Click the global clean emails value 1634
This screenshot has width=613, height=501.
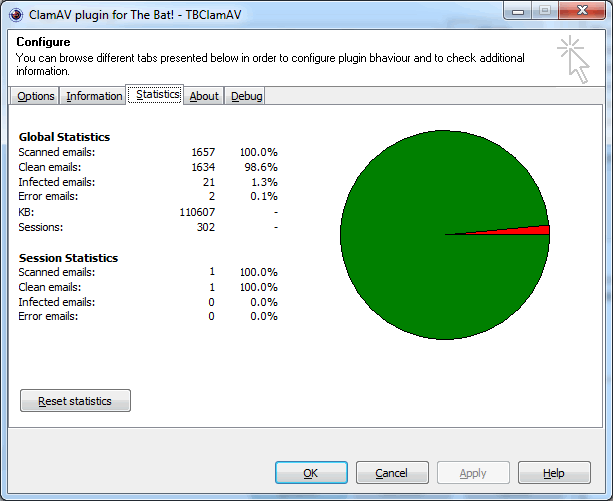(x=203, y=167)
